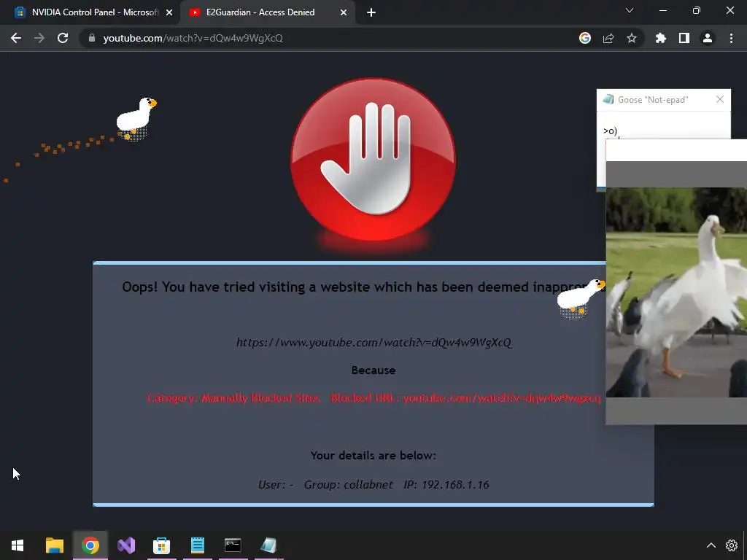
Task: Close the E2Guardian Access Denied tab
Action: [344, 13]
